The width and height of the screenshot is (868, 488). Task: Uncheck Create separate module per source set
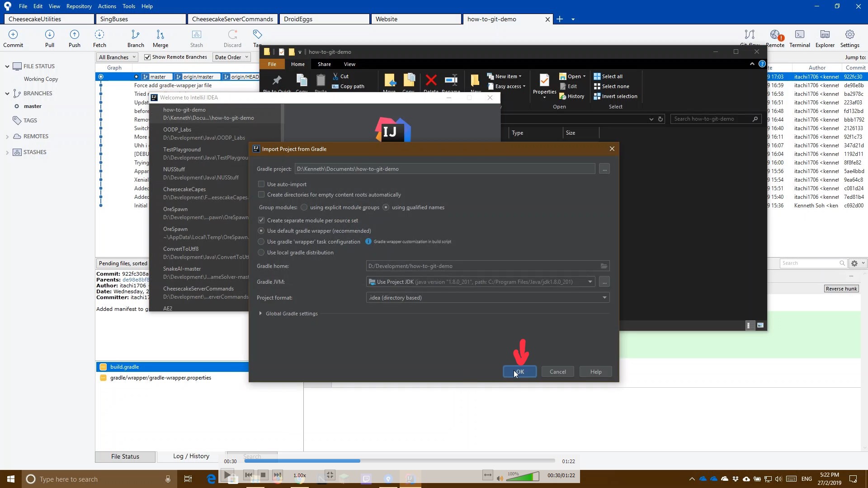pyautogui.click(x=261, y=221)
